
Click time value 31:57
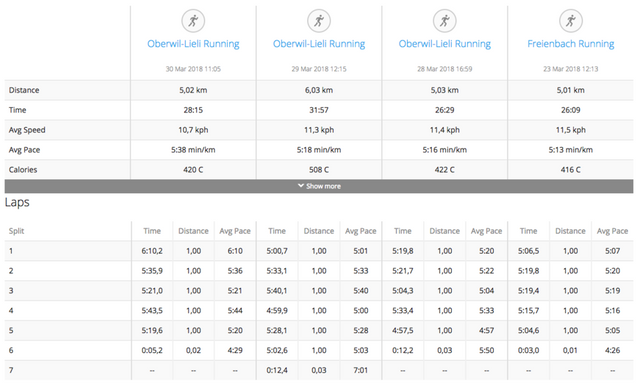tap(319, 110)
